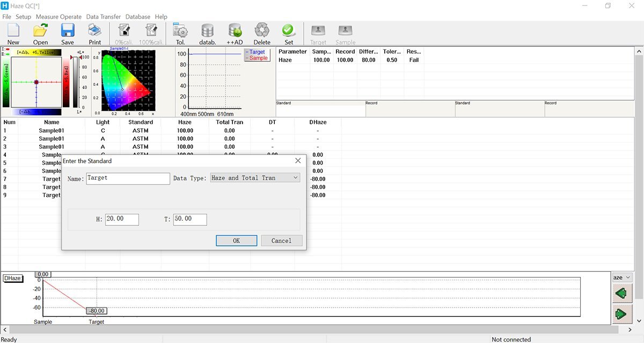Click the vertical scrollbar down arrow
This screenshot has width=644, height=343.
(639, 320)
